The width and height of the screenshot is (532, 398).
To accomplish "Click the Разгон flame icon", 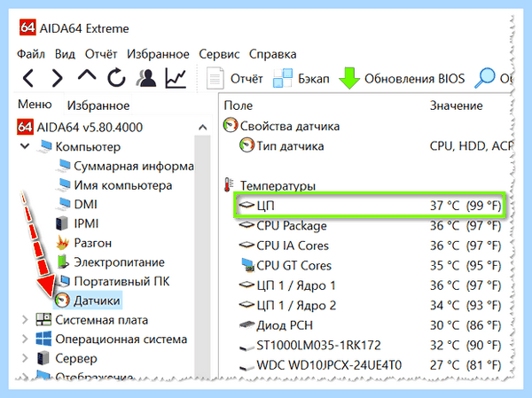I will point(62,243).
